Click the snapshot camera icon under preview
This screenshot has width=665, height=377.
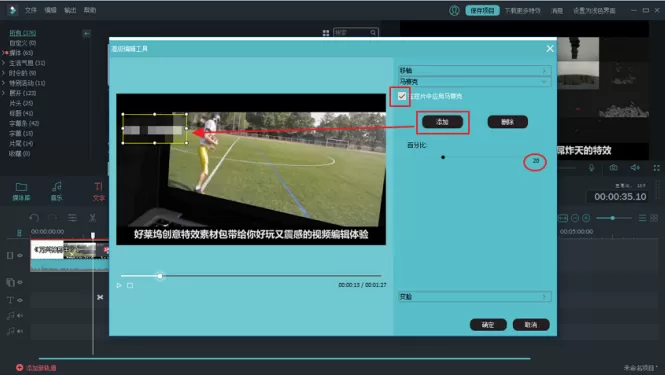click(x=613, y=168)
